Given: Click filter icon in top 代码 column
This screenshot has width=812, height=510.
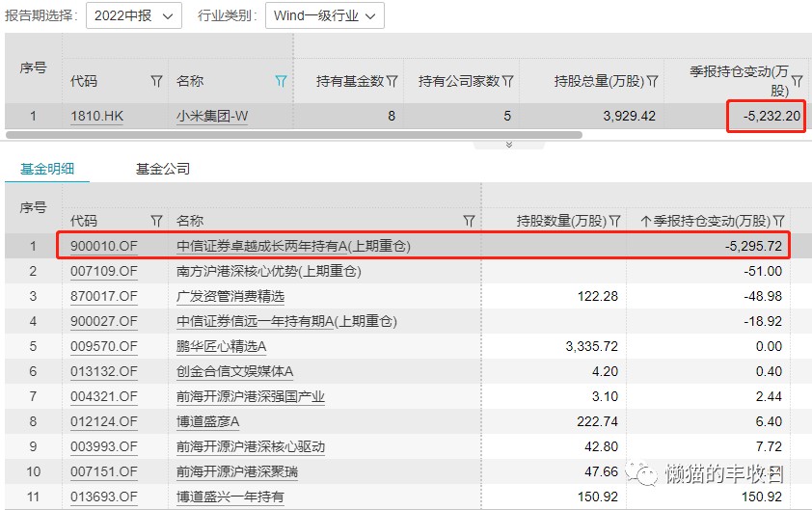Looking at the screenshot, I should 157,82.
